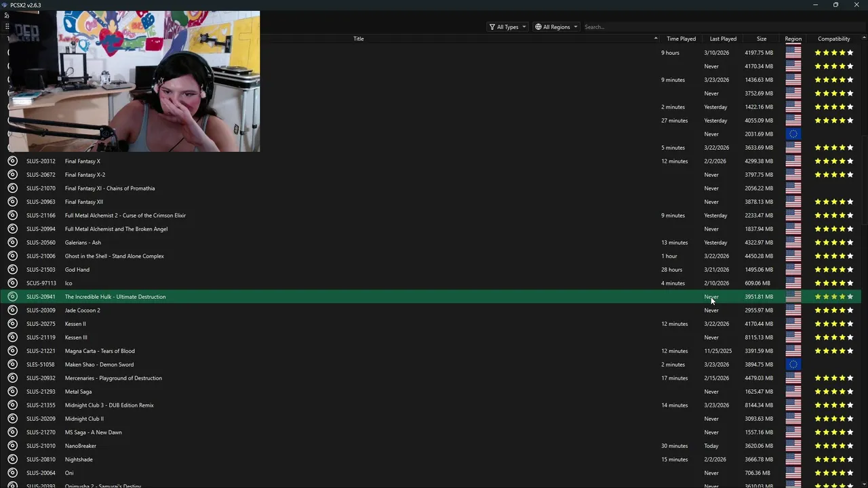Click last played date 11/25/2025
Screen dimensions: 868x488
coord(718,351)
